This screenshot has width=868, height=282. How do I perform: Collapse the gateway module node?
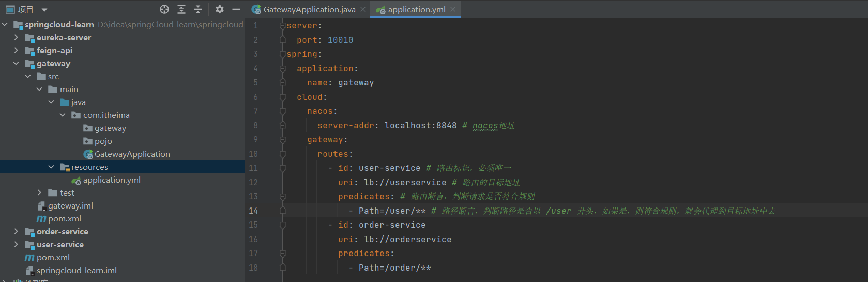[16, 63]
